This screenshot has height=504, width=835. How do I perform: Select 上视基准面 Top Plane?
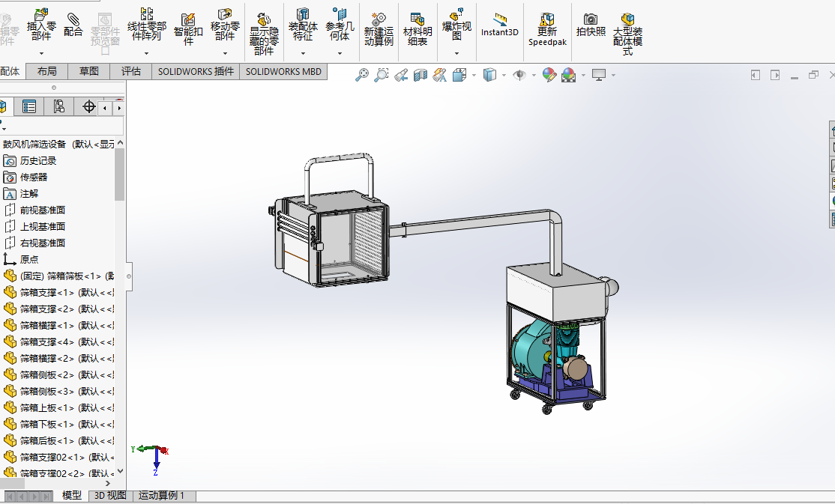pos(43,227)
